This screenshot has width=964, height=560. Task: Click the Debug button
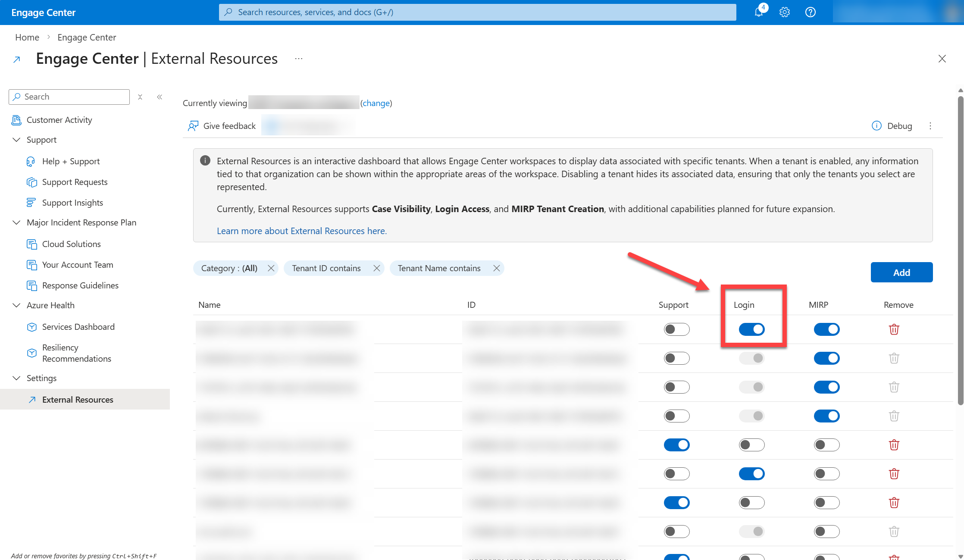pos(892,126)
